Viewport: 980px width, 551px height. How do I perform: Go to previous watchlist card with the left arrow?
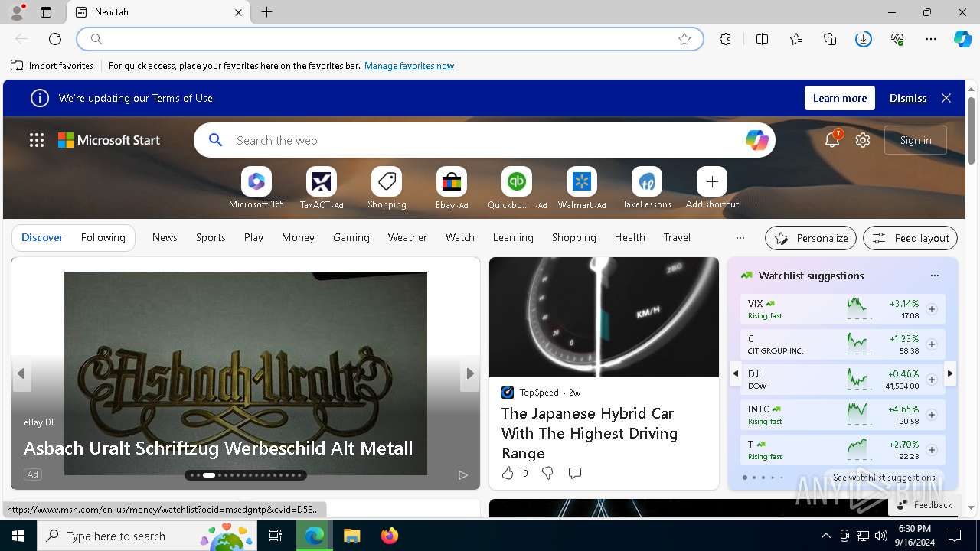coord(736,373)
